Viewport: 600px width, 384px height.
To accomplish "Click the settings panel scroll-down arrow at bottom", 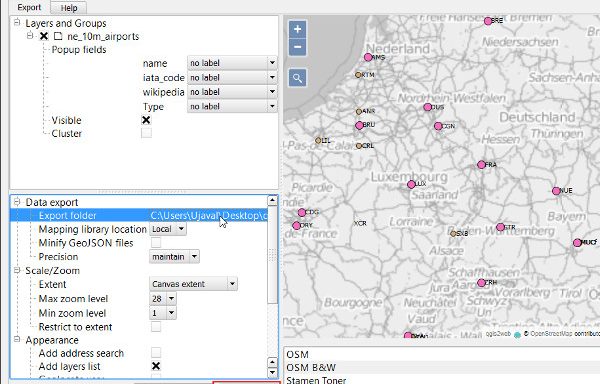I will (272, 373).
